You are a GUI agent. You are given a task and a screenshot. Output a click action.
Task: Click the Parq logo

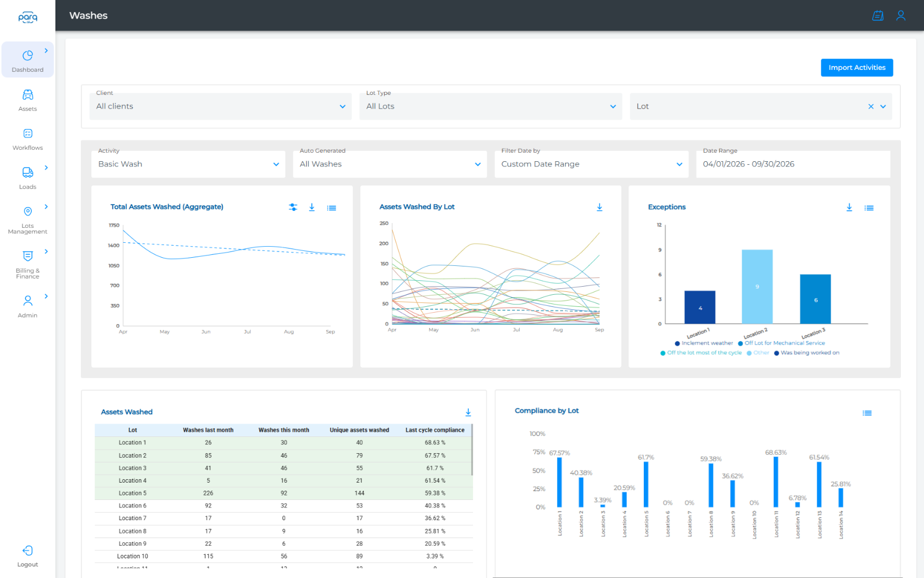tap(28, 17)
